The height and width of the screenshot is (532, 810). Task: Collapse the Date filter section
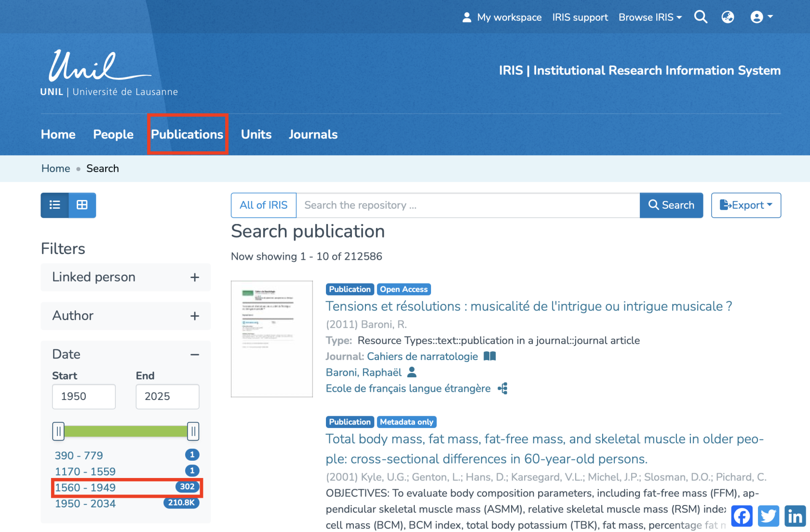[x=194, y=355]
